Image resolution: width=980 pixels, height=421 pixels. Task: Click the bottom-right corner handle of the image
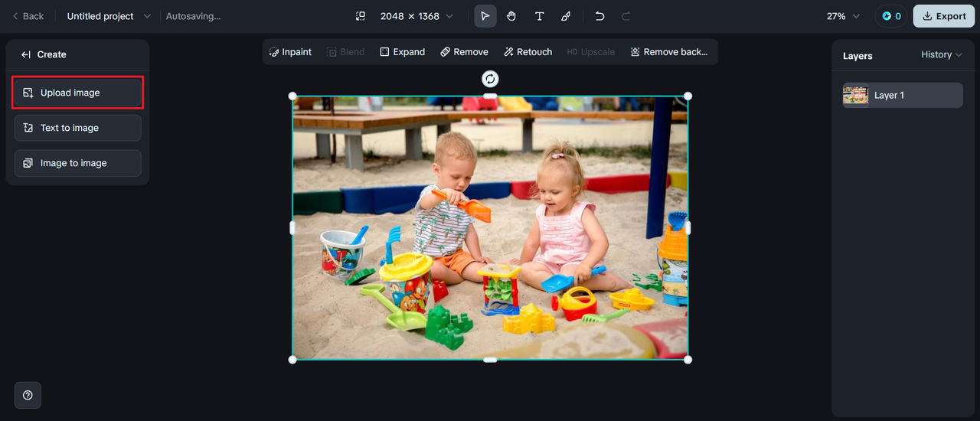688,360
